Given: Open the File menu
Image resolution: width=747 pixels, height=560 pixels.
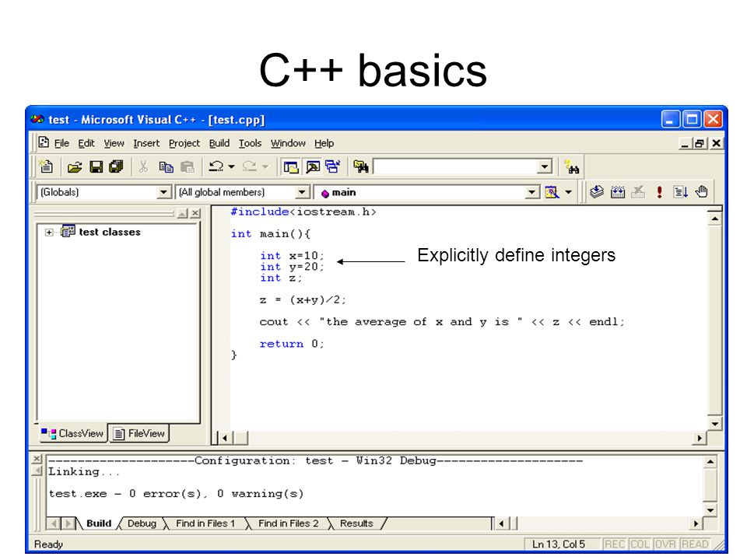Looking at the screenshot, I should (61, 143).
